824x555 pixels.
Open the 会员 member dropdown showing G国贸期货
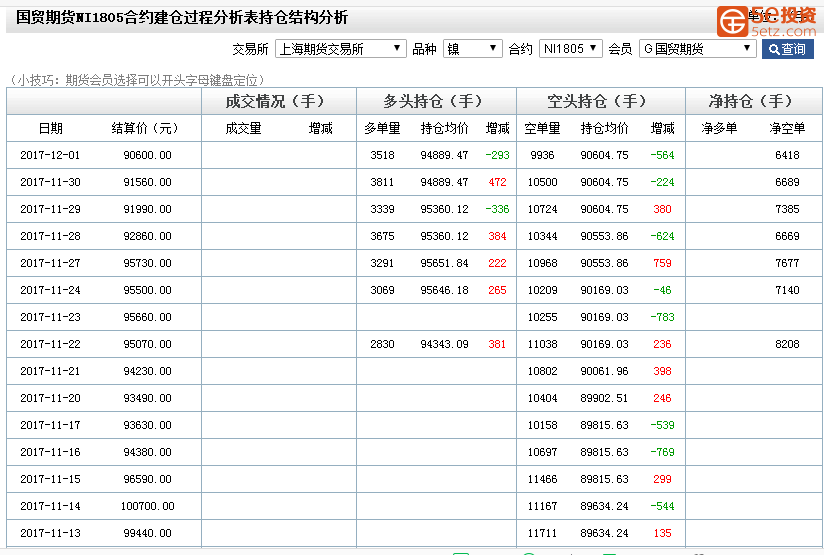coord(697,49)
